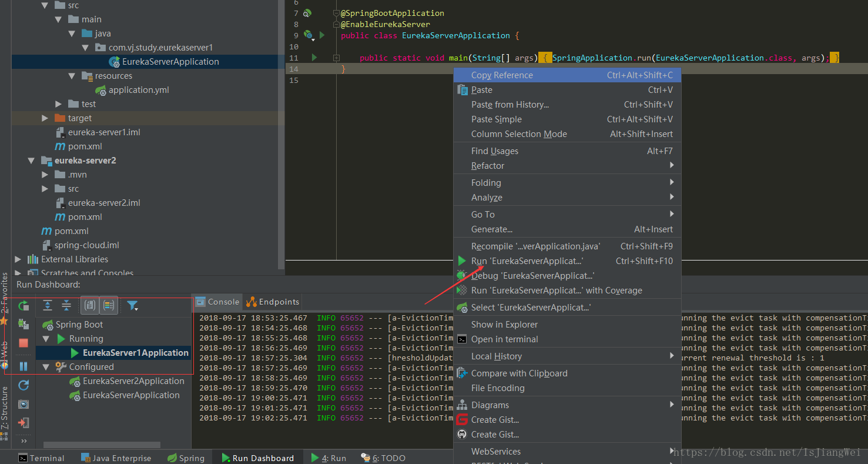Click the Run Dashboard bottom tab
Screen dimensions: 868x464
(x=257, y=458)
